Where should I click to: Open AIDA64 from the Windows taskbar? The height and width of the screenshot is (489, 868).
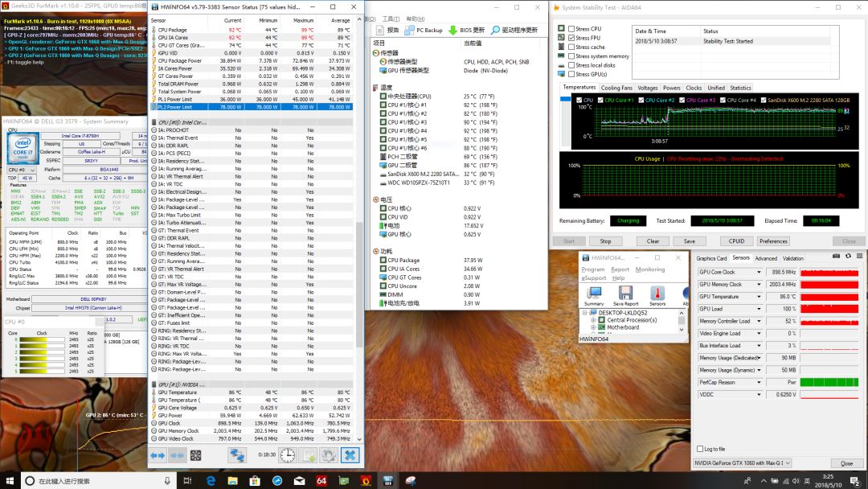tap(321, 480)
